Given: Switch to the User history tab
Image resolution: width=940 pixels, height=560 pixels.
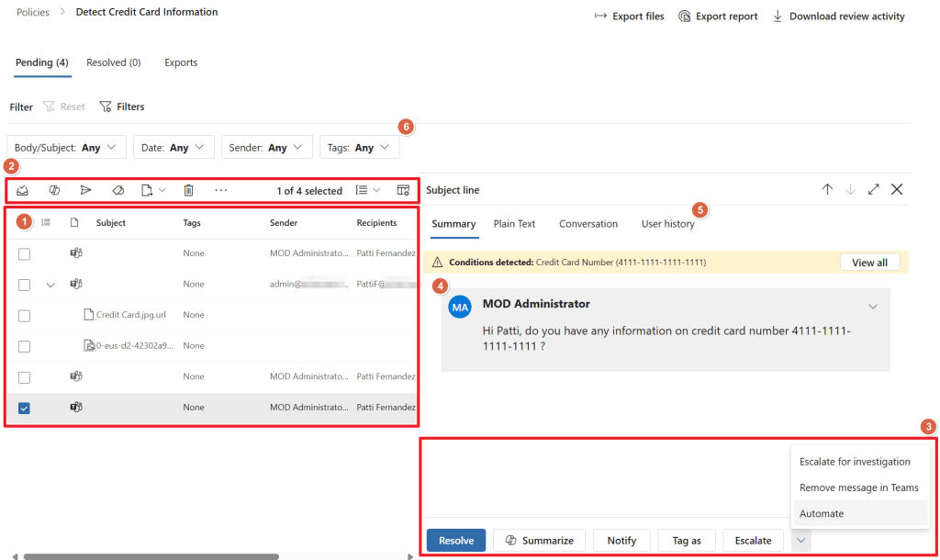Looking at the screenshot, I should click(667, 224).
